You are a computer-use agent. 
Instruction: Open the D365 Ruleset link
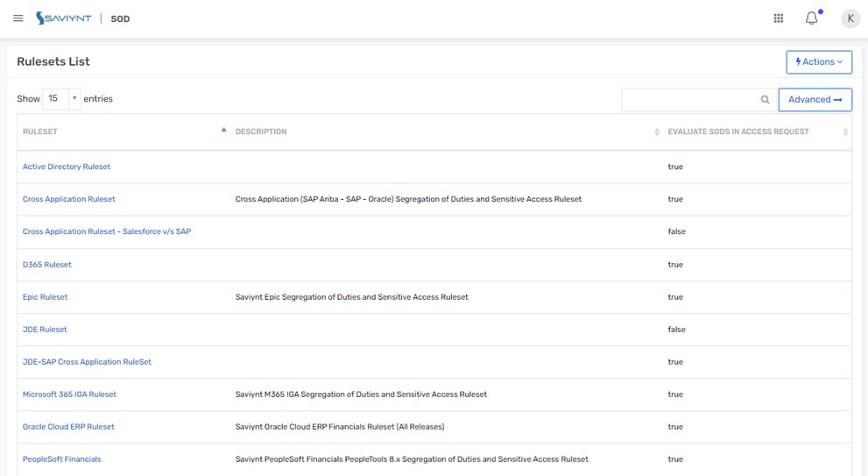coord(47,265)
